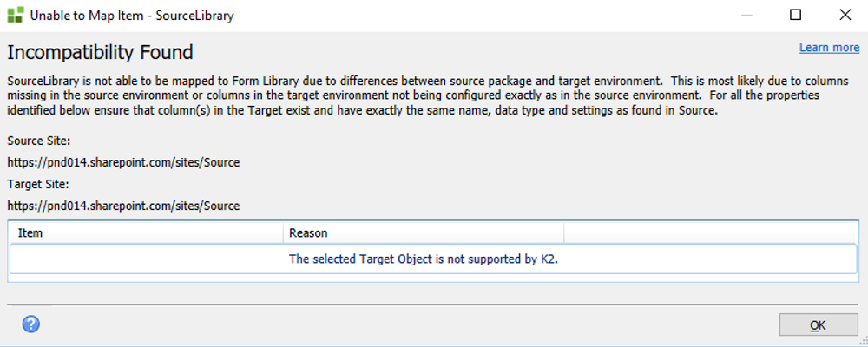The width and height of the screenshot is (868, 347).
Task: Open the Learn more link
Action: tap(829, 48)
